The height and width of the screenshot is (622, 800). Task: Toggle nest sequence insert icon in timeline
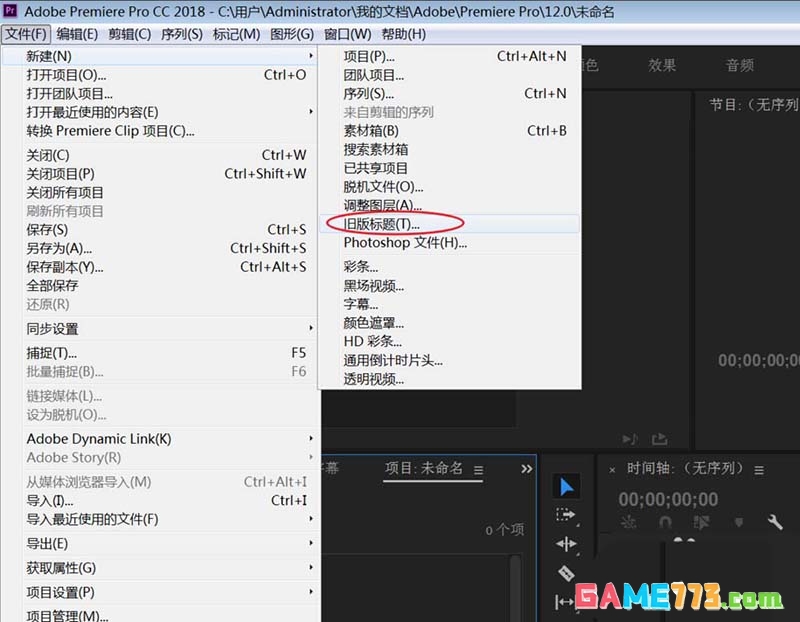(x=628, y=522)
